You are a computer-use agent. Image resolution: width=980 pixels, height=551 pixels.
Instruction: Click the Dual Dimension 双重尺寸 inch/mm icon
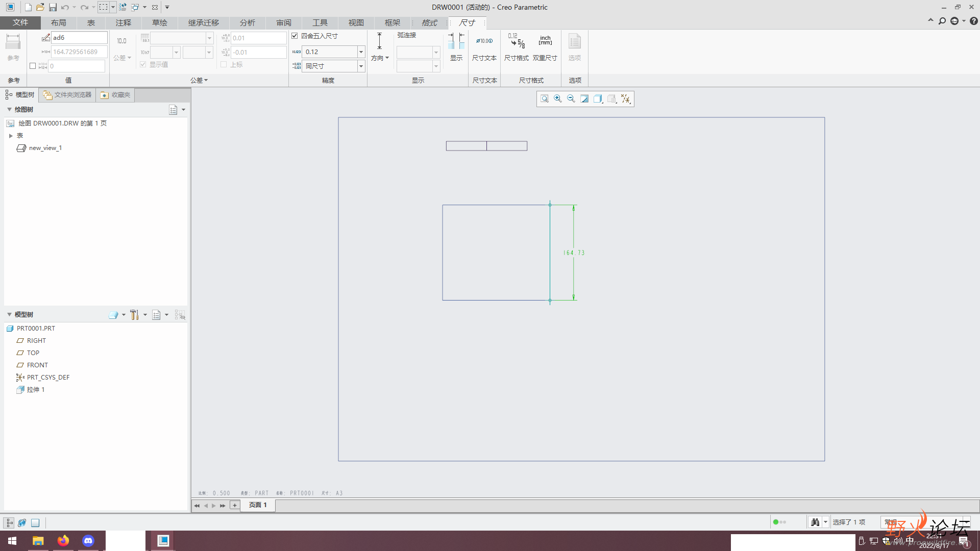coord(545,47)
